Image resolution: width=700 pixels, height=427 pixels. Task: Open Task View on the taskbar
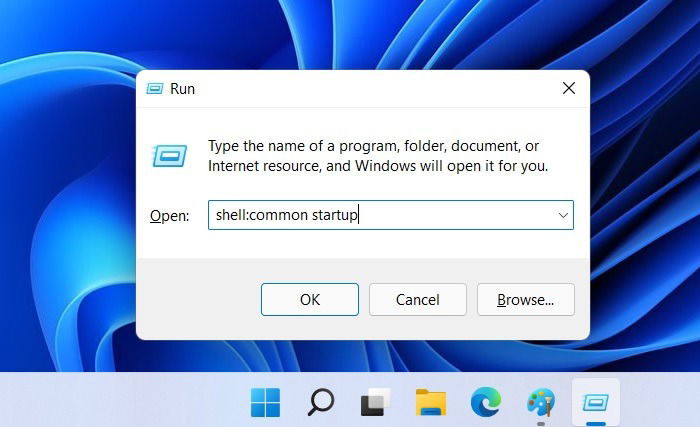[x=376, y=402]
